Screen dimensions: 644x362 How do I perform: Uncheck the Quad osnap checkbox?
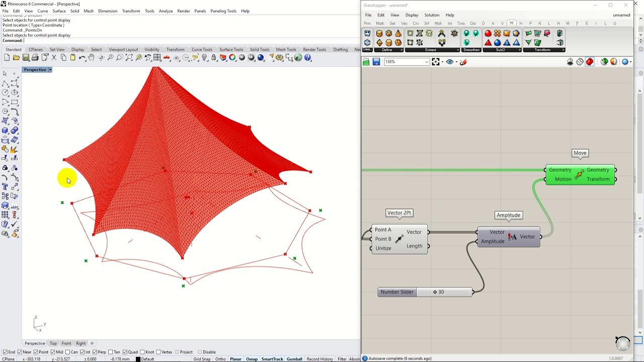124,352
